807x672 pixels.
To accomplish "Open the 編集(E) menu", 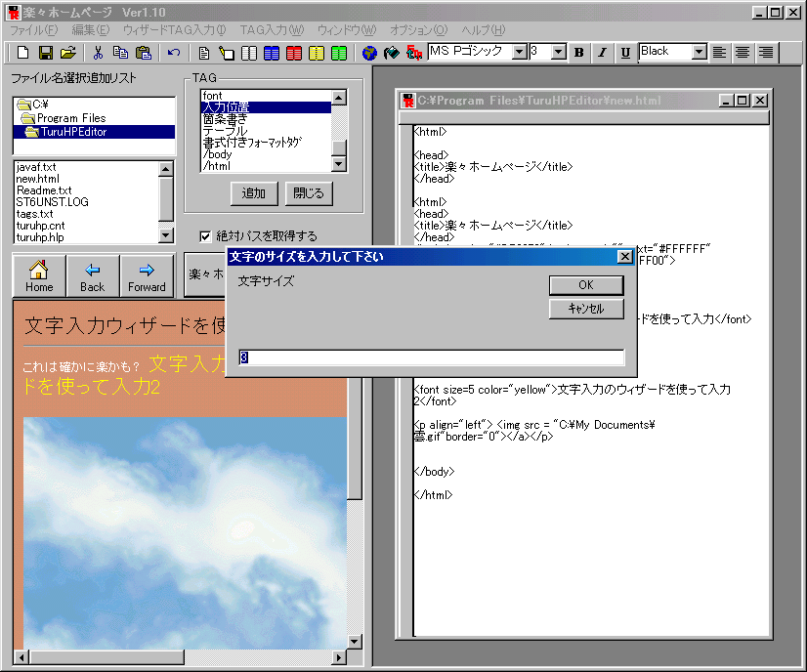I will coord(91,30).
